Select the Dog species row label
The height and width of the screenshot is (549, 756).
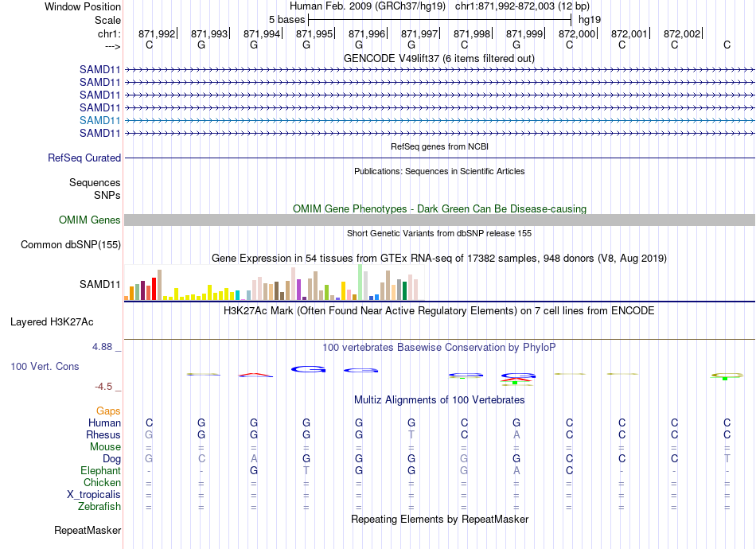(111, 459)
